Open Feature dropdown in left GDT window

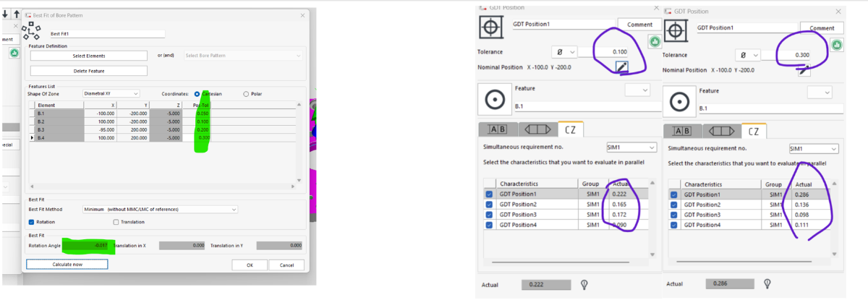tap(637, 90)
